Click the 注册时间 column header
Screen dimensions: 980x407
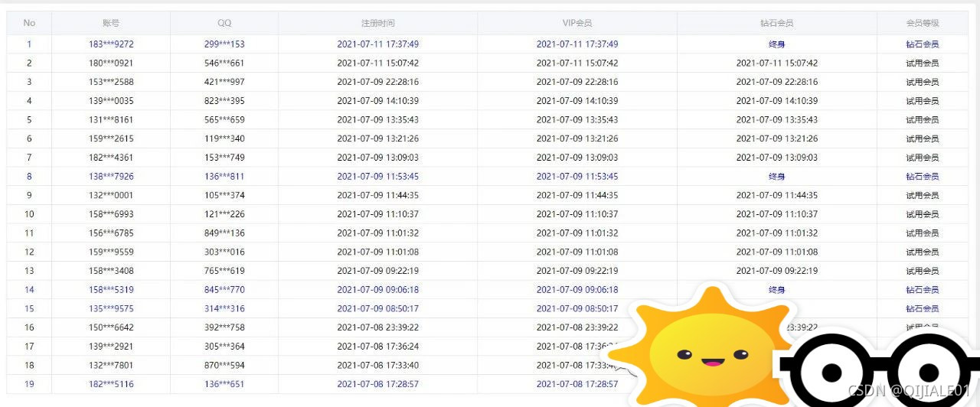[377, 23]
